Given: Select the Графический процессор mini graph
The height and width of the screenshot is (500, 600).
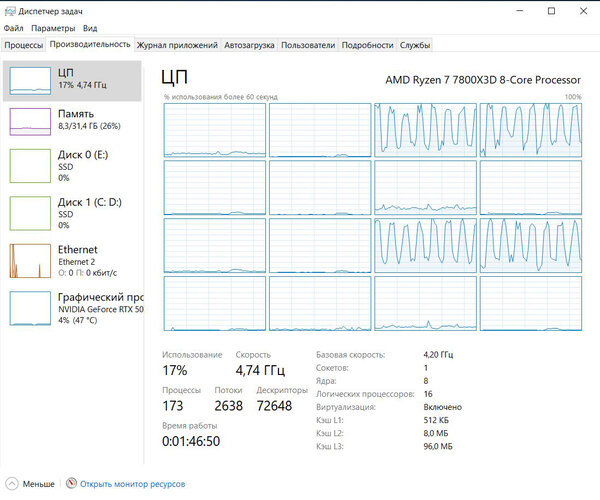Looking at the screenshot, I should [x=30, y=308].
